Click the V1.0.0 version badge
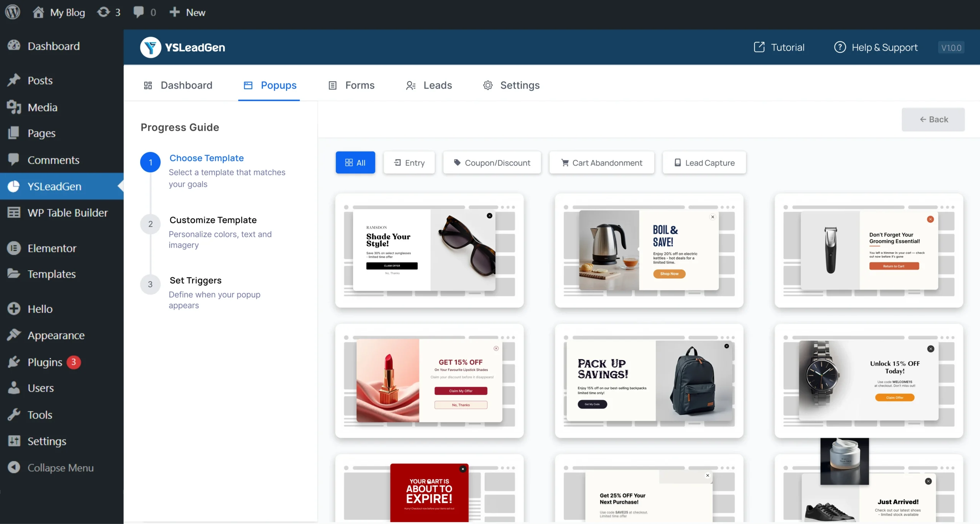 click(x=951, y=47)
